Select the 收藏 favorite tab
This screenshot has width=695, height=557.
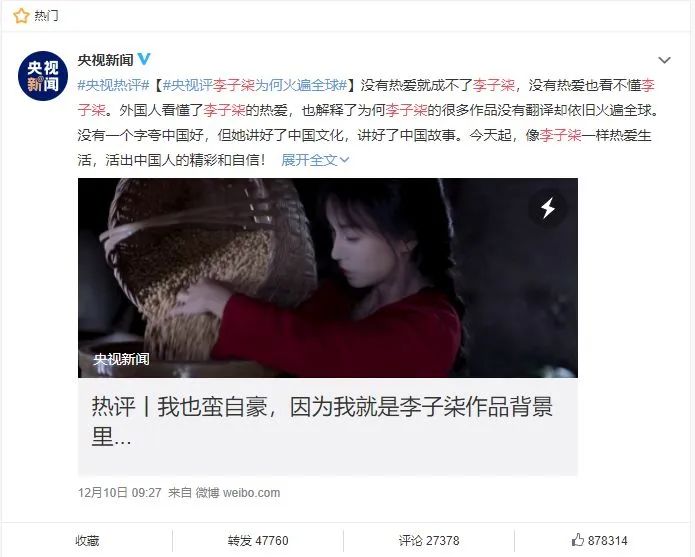click(87, 541)
